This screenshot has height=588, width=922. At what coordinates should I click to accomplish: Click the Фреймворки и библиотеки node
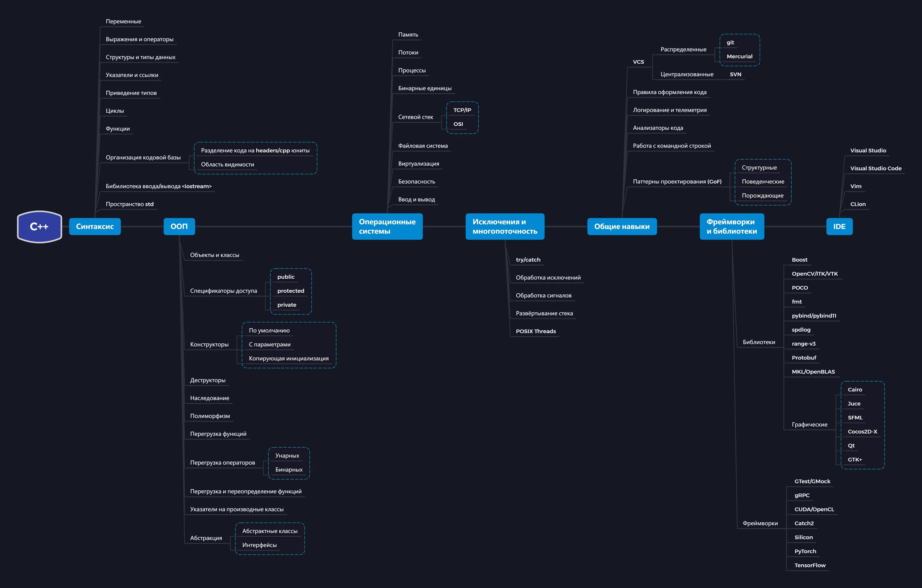click(732, 227)
